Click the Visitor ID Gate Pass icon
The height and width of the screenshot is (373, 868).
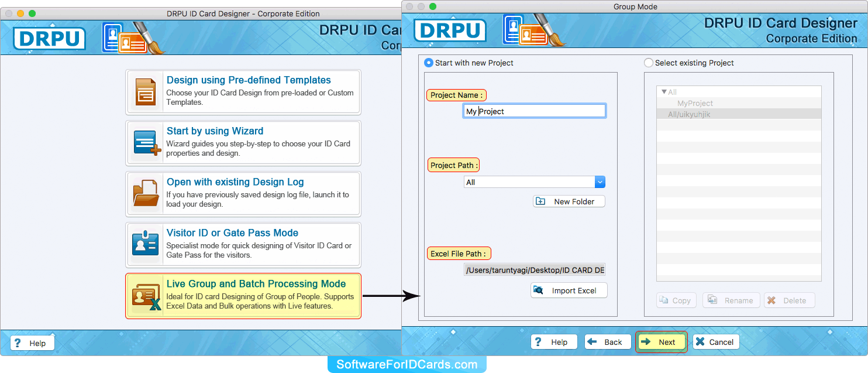[145, 244]
